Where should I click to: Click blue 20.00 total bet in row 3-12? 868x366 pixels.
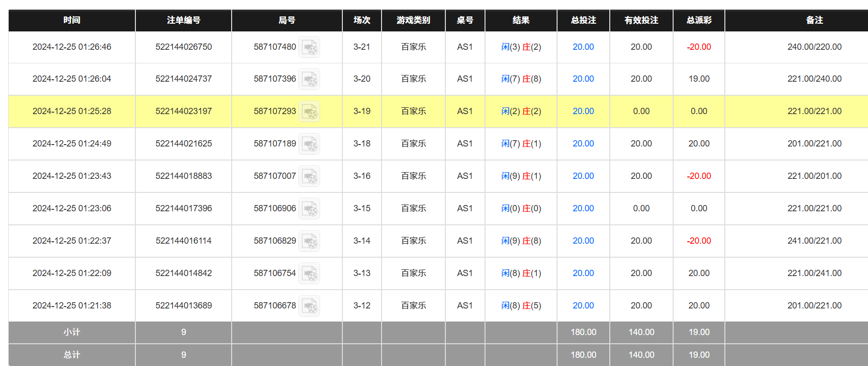(x=583, y=306)
